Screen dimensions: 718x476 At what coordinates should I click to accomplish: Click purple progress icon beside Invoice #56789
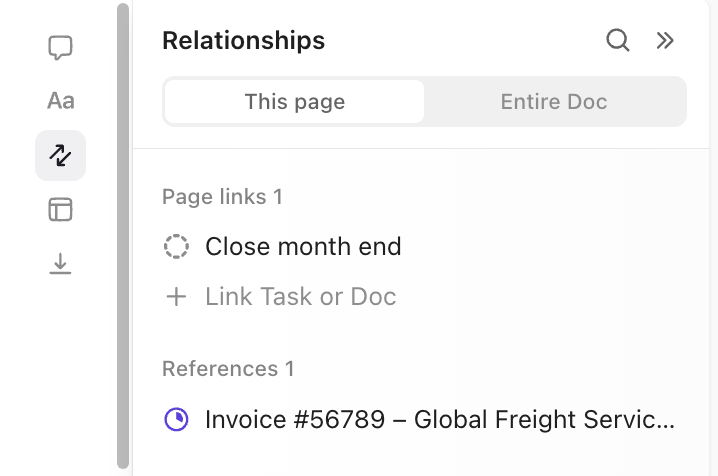176,419
